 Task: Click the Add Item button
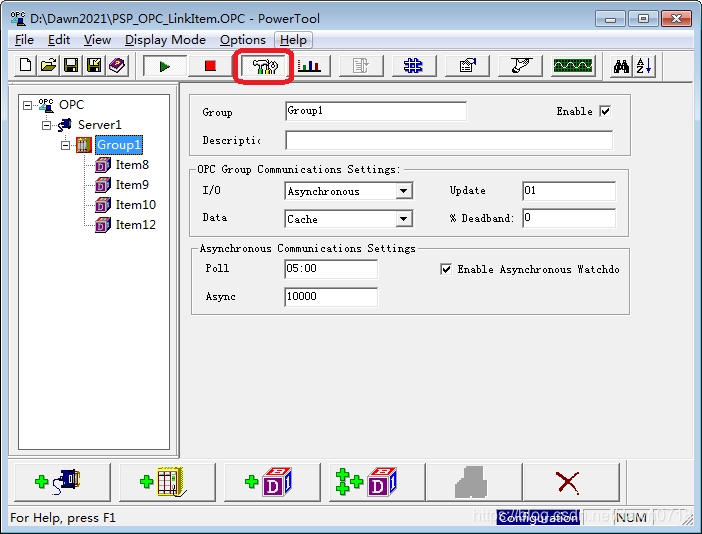(x=272, y=482)
